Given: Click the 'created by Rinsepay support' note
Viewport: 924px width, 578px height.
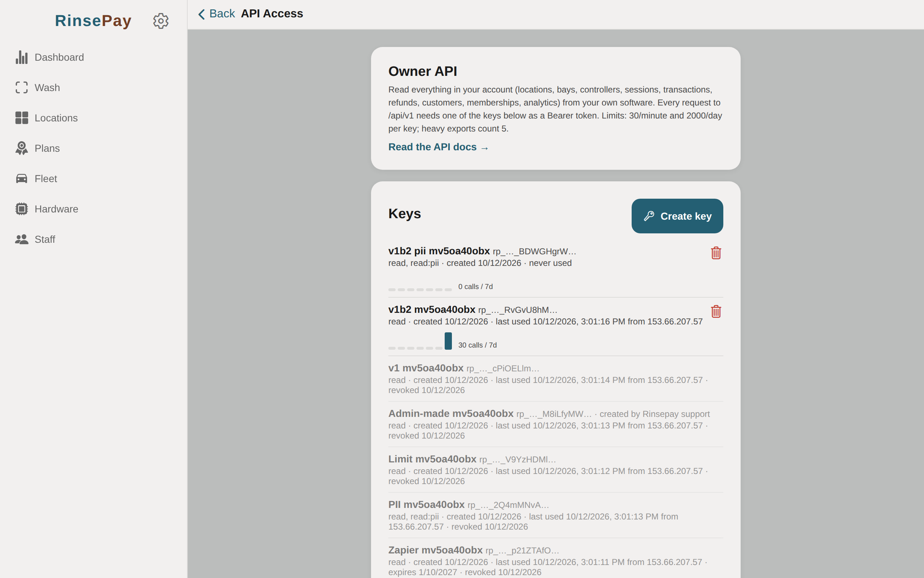Looking at the screenshot, I should (x=654, y=414).
